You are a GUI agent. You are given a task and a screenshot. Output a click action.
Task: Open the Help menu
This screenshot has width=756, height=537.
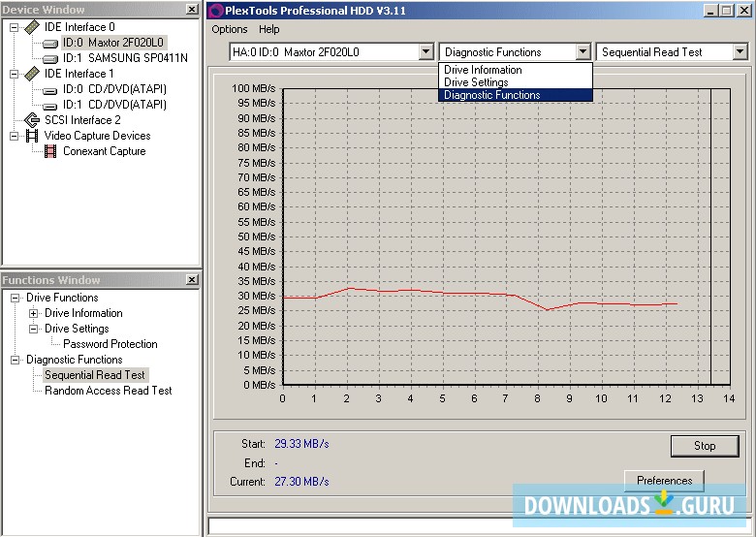pyautogui.click(x=269, y=29)
